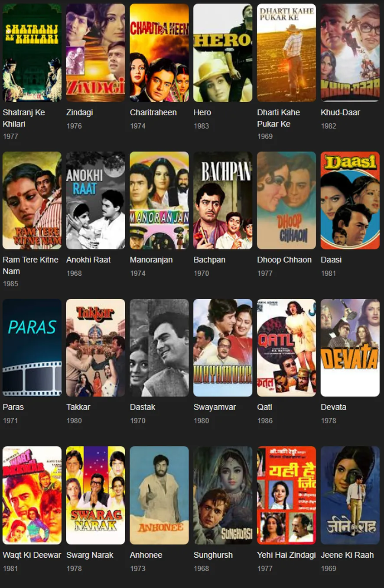Screen dimensions: 384x588
Task: Open the Shatranj Ke Khilari poster
Action: click(32, 53)
